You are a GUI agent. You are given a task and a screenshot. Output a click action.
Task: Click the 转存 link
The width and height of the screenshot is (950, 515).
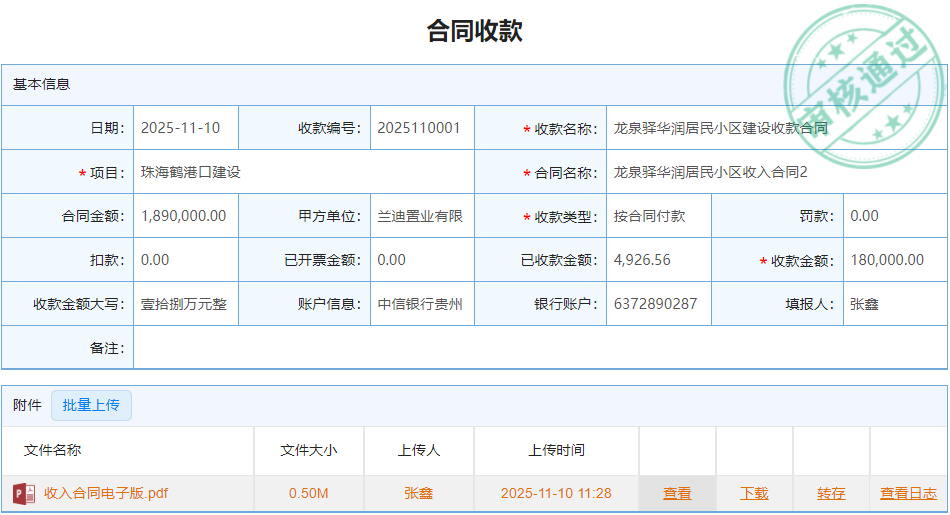pos(831,494)
